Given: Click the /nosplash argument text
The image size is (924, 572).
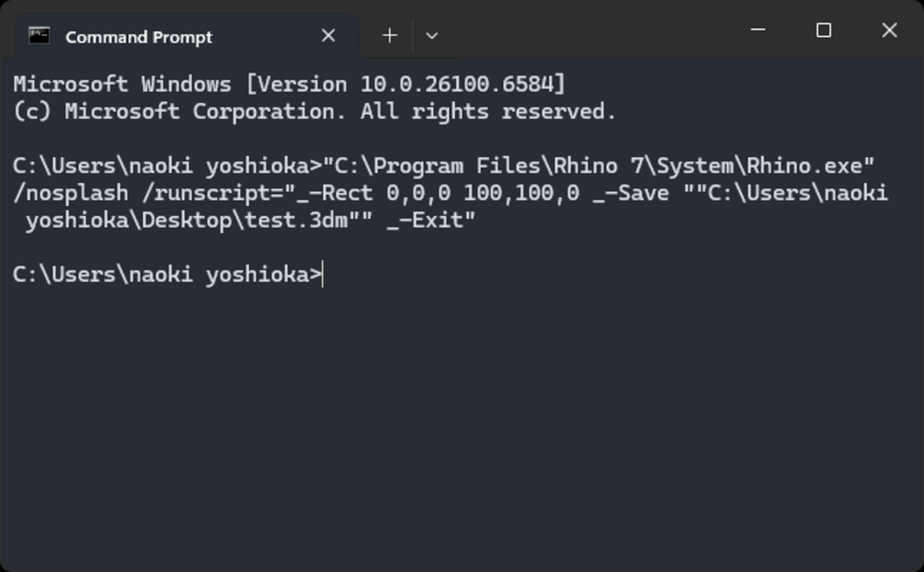Looking at the screenshot, I should [71, 193].
